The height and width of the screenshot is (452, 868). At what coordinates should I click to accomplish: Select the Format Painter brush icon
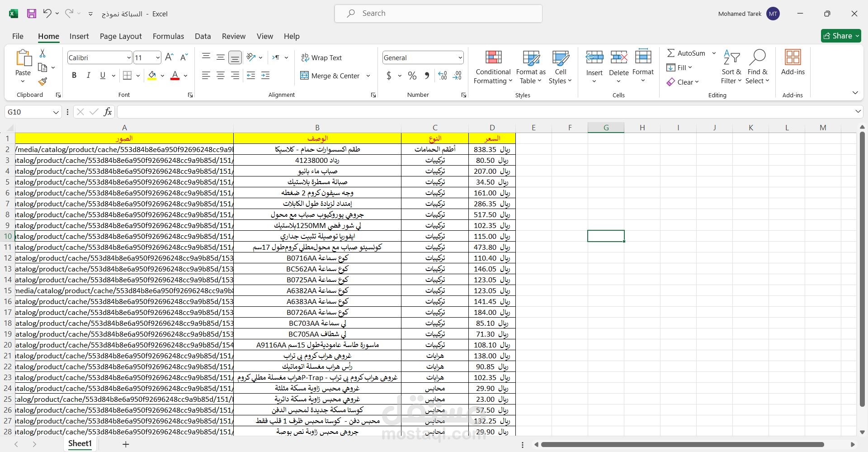click(42, 81)
